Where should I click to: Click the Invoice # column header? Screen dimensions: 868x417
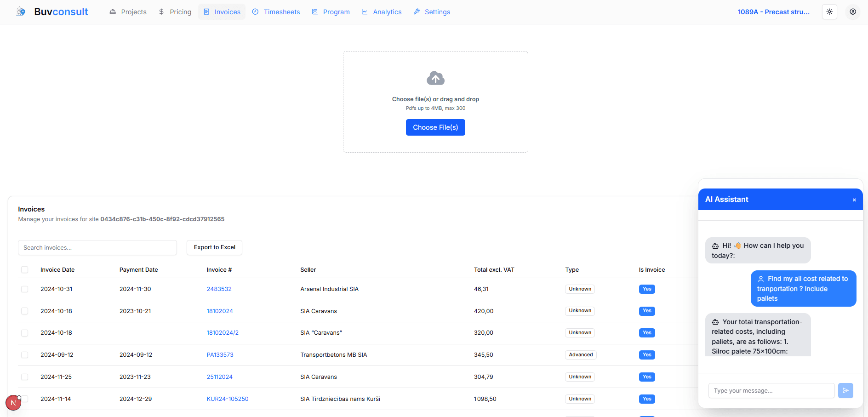tap(219, 270)
